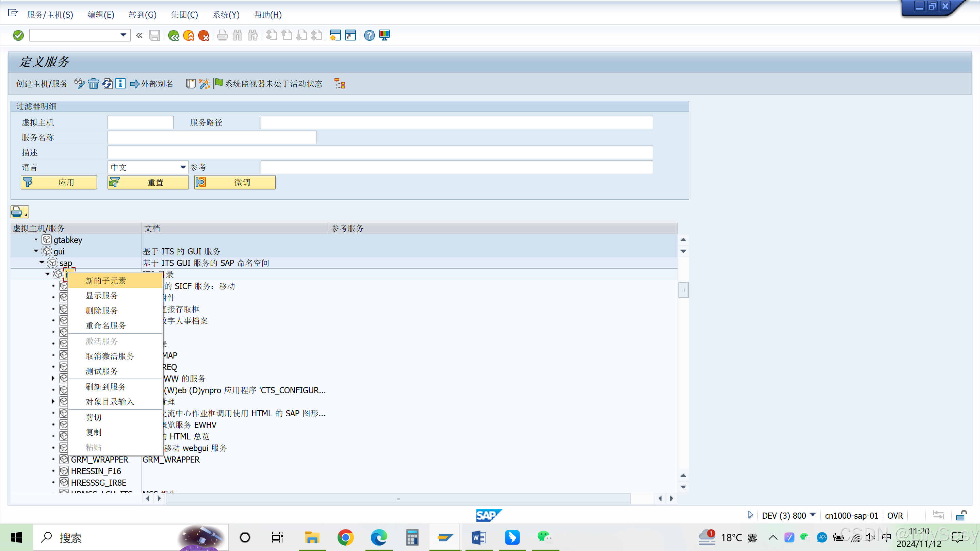Open the command field dropdown arrow
This screenshot has width=980, height=551.
(x=122, y=35)
